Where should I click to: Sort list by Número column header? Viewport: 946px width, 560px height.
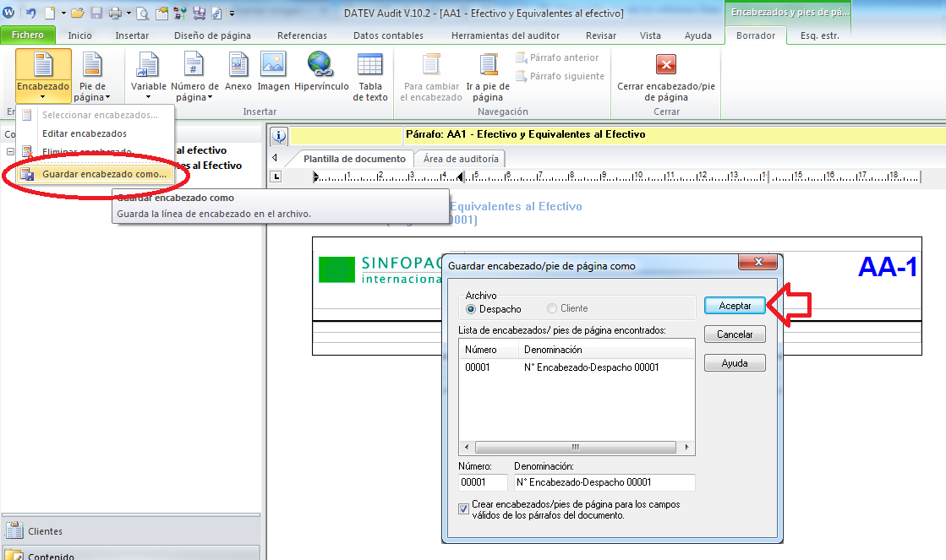click(489, 350)
